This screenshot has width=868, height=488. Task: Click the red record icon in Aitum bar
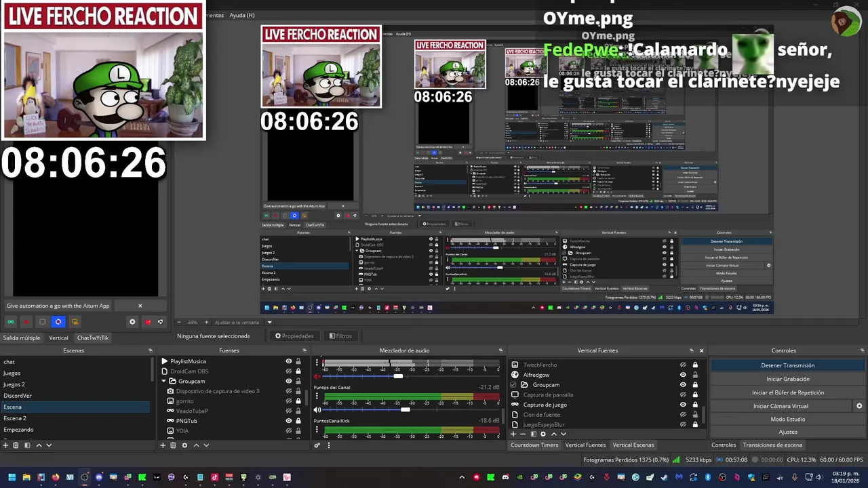[26, 322]
